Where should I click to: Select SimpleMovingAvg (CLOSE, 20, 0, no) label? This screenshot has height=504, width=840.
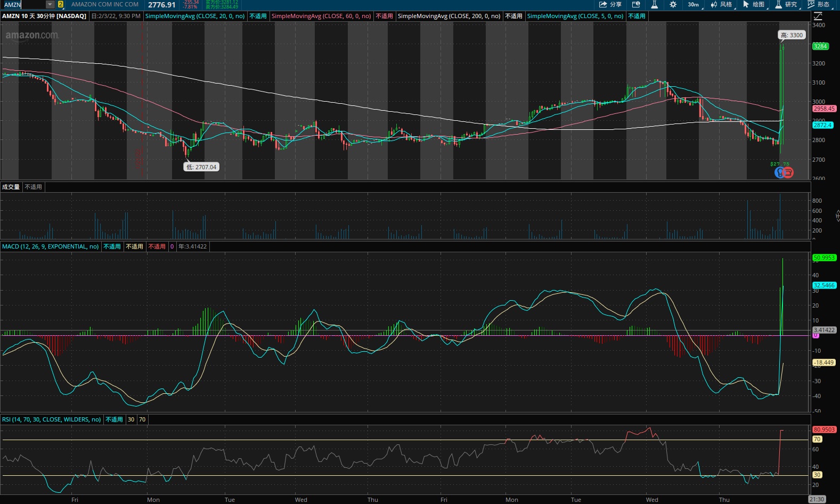(x=195, y=16)
